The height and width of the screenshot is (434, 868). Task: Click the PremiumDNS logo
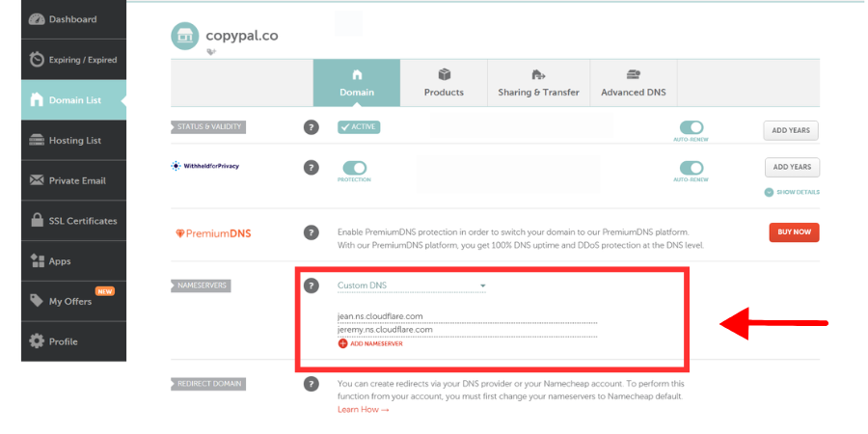(x=213, y=233)
